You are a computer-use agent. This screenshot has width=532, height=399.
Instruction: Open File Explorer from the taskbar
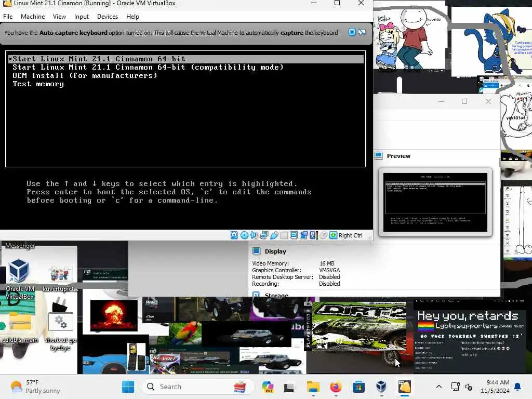(313, 387)
